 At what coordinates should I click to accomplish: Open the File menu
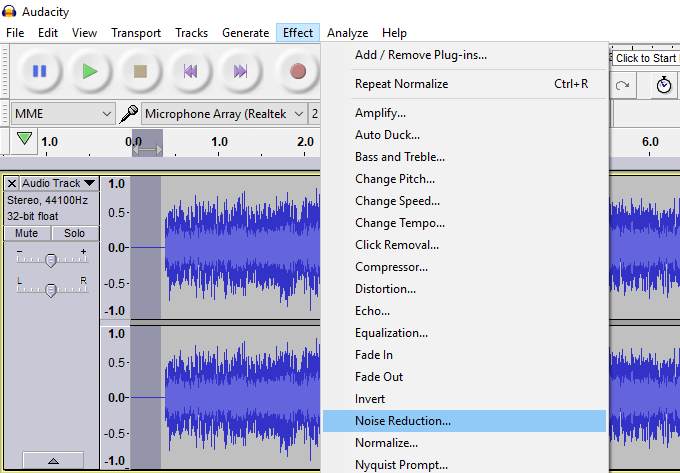(15, 33)
